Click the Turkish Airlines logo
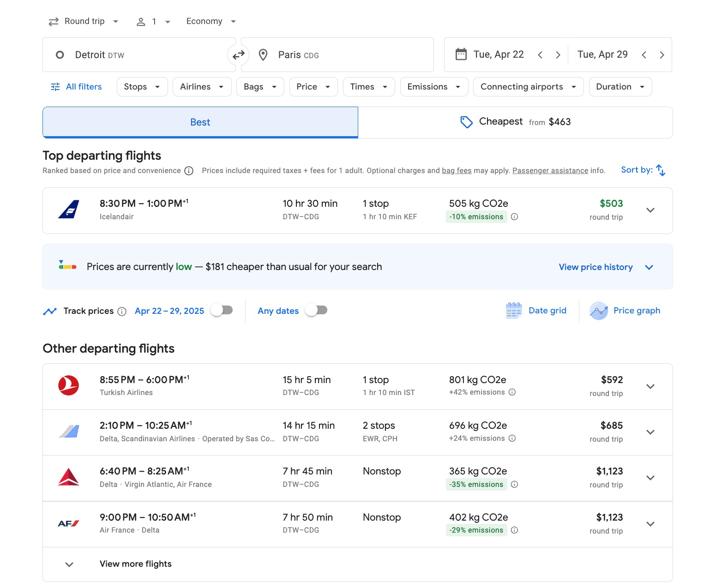 tap(68, 386)
